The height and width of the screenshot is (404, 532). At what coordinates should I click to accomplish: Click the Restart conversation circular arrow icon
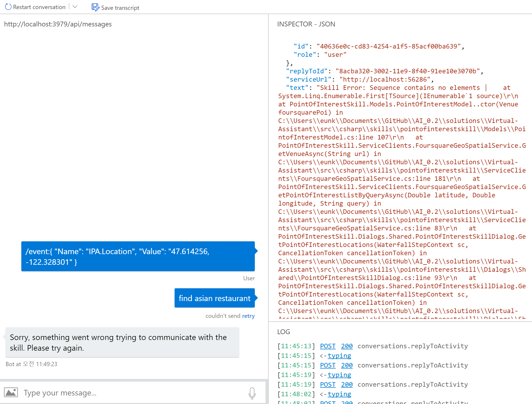[x=8, y=7]
